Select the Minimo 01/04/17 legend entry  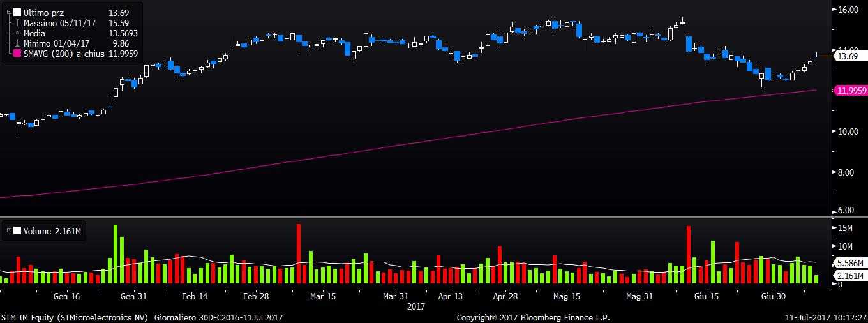tap(58, 43)
